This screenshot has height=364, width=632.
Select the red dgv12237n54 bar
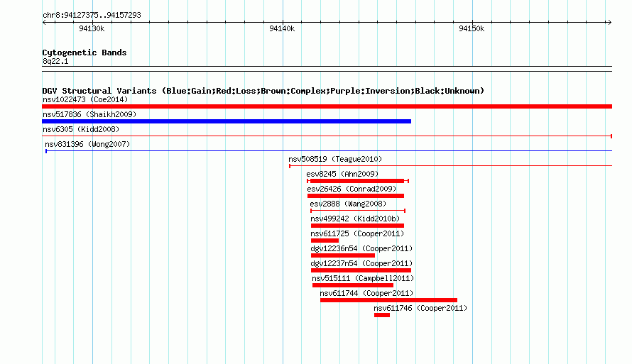click(361, 270)
